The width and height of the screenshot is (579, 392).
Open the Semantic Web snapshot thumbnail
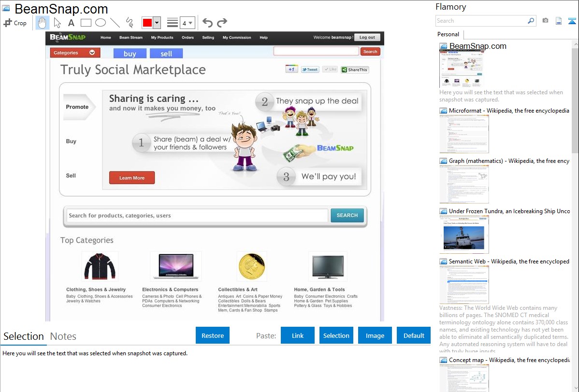pyautogui.click(x=464, y=285)
